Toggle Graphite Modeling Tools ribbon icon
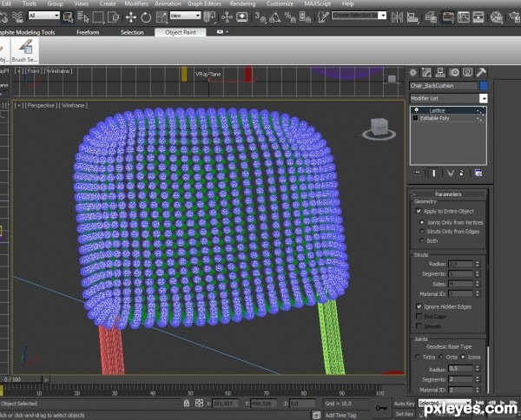This screenshot has height=420, width=521. click(x=448, y=17)
